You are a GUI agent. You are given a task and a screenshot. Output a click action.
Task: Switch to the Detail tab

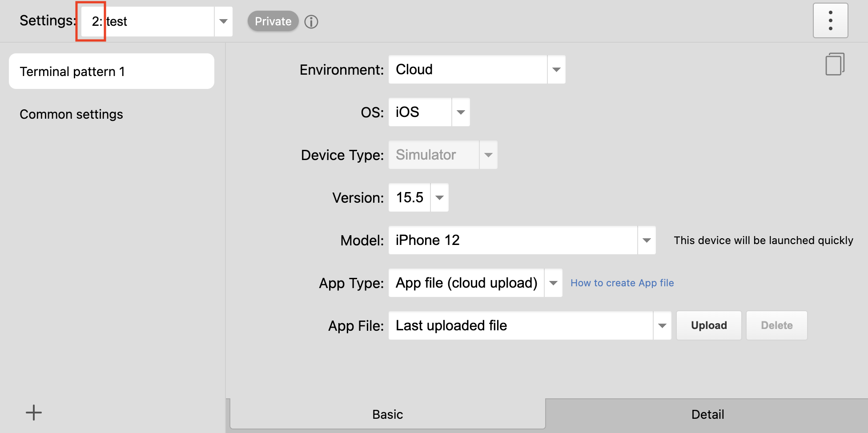tap(707, 414)
